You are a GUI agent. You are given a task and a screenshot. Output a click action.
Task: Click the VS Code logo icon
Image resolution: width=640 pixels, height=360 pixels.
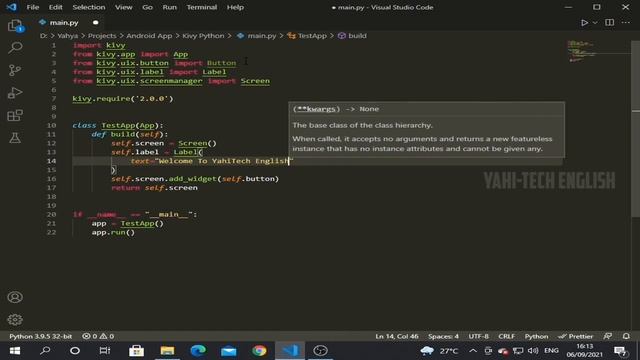tap(11, 7)
